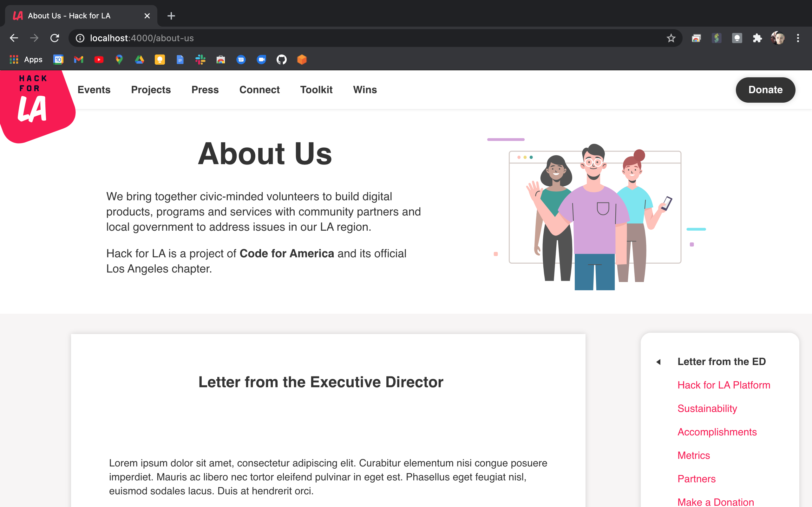The image size is (812, 507).
Task: Bookmark this page with star icon
Action: click(x=671, y=38)
